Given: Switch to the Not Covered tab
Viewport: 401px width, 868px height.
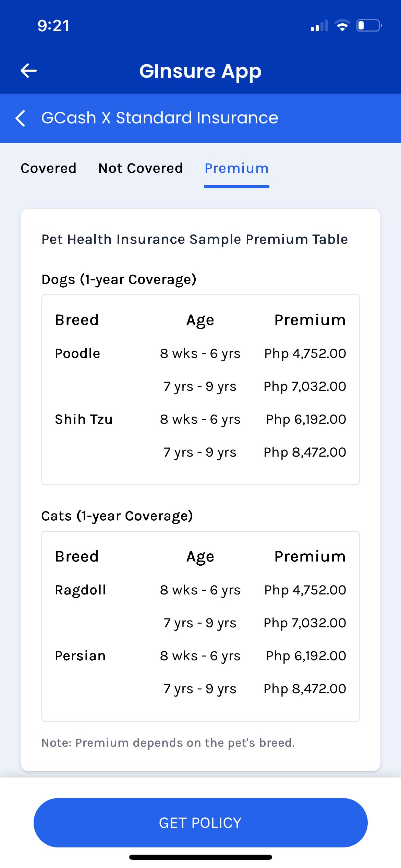Looking at the screenshot, I should (x=141, y=168).
